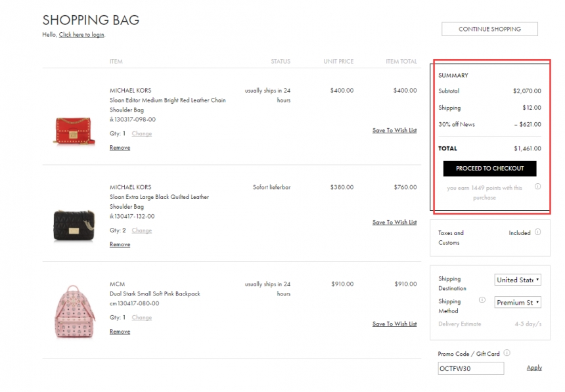565x392 pixels.
Task: Change quantity of the black quilted bag
Action: [x=142, y=230]
